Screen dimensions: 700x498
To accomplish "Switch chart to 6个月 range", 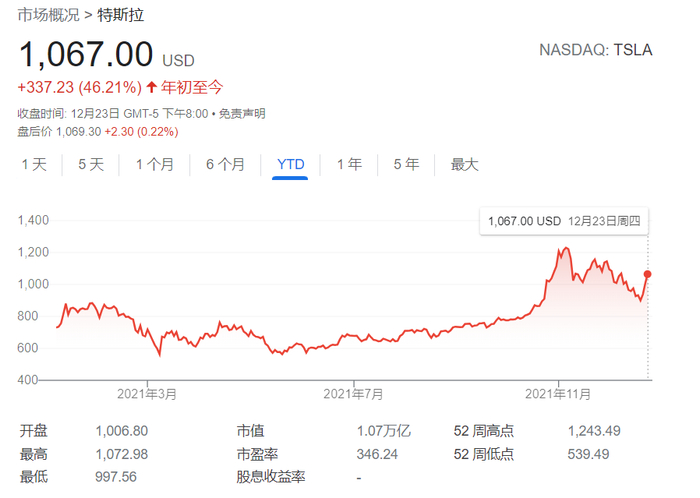I will click(x=225, y=164).
